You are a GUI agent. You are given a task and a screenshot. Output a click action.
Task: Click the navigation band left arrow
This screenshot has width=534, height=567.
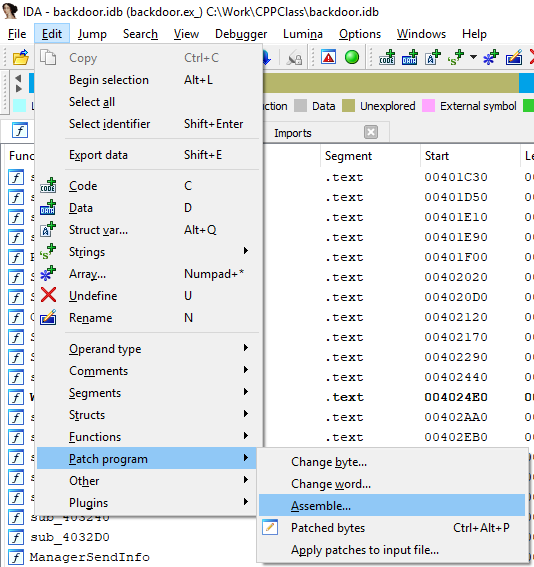[18, 78]
